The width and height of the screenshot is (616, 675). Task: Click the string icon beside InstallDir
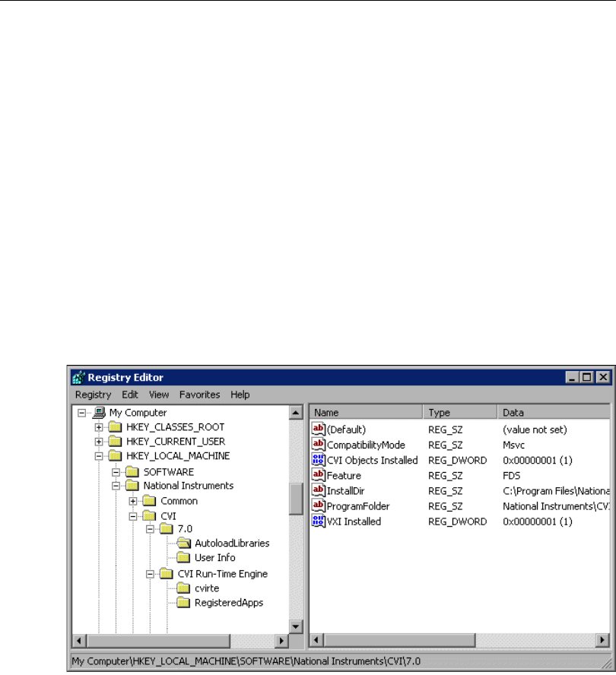[x=319, y=490]
